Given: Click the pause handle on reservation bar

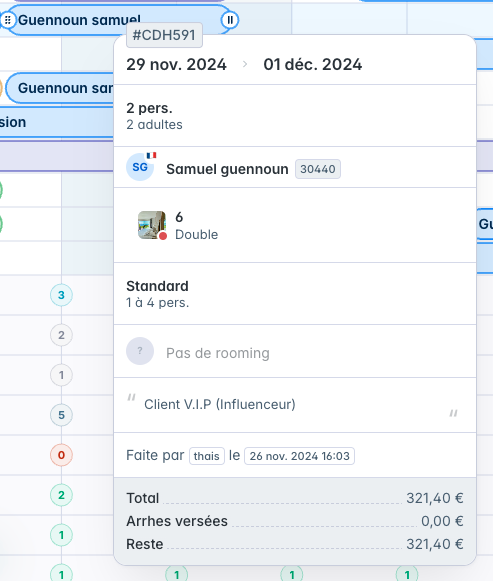Looking at the screenshot, I should [x=230, y=20].
